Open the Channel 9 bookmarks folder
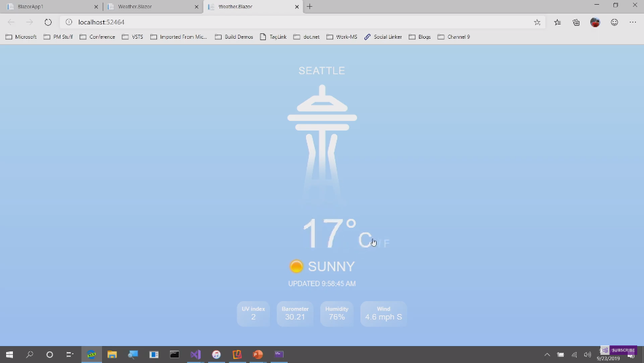 pyautogui.click(x=454, y=37)
